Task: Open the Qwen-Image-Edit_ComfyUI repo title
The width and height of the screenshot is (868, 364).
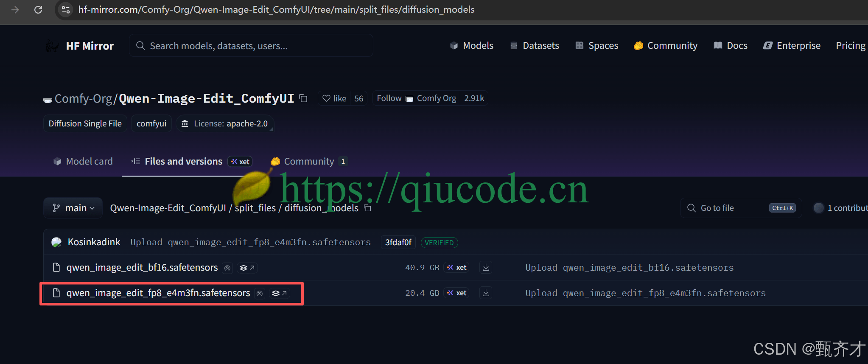Action: pos(206,98)
